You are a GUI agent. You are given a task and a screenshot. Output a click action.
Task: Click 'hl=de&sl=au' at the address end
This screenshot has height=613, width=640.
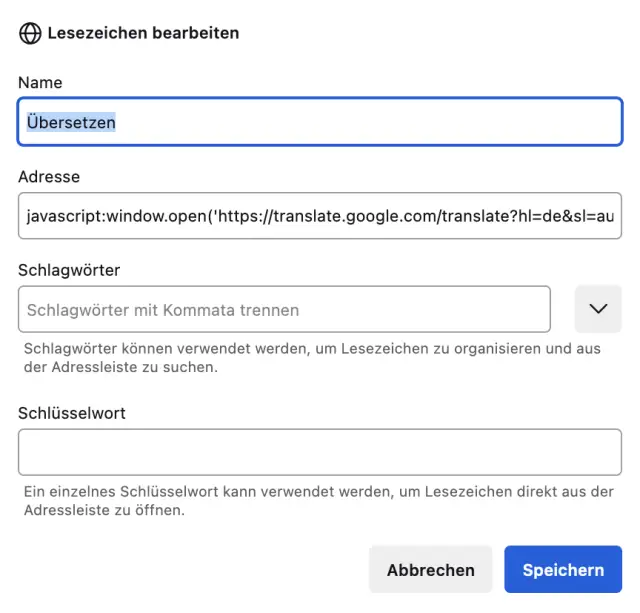pyautogui.click(x=566, y=216)
